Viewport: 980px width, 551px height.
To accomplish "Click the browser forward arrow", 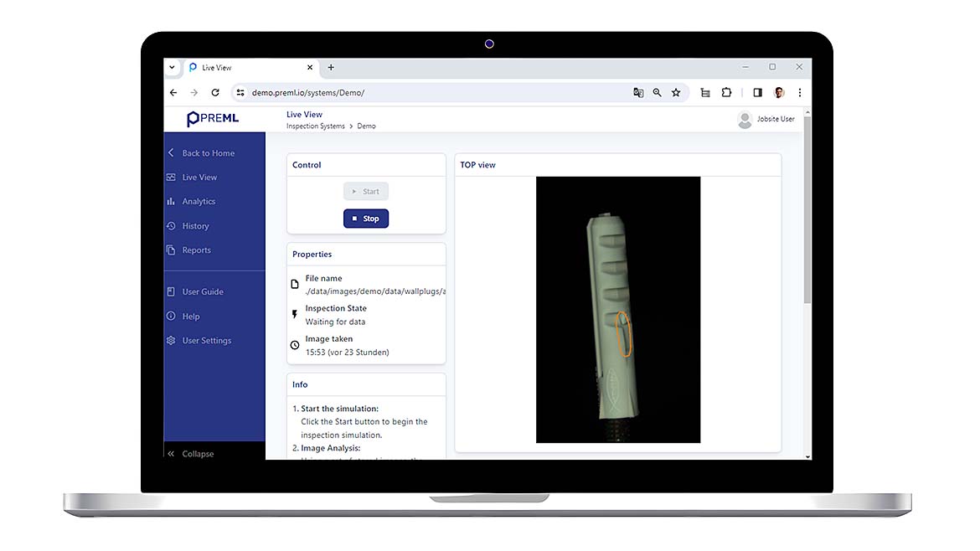I will click(x=194, y=92).
